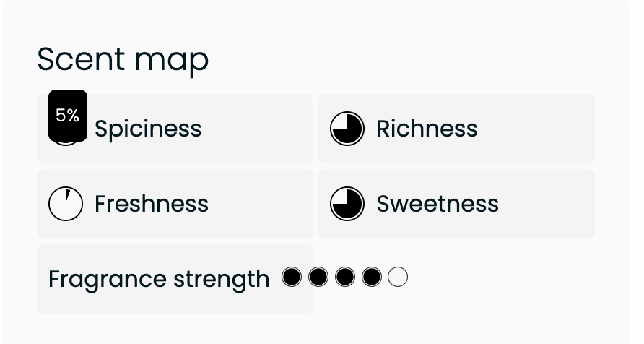This screenshot has height=344, width=644.
Task: Click the Richness label text
Action: tap(427, 129)
